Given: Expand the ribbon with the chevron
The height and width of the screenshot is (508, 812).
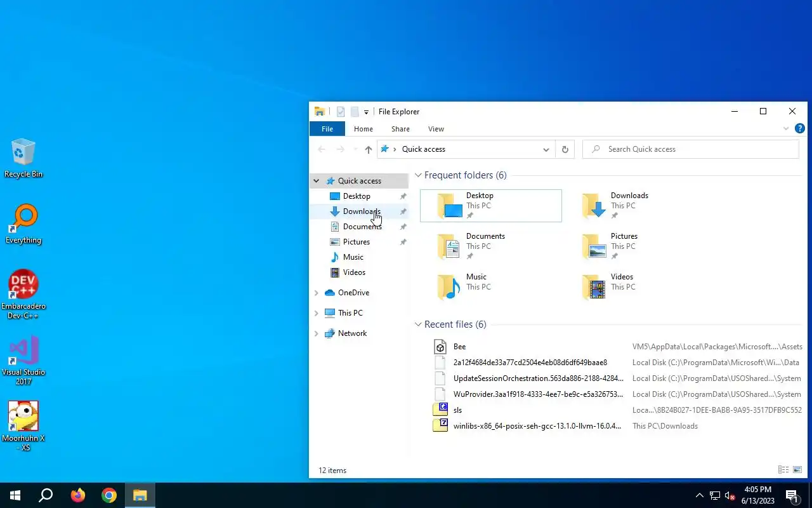Looking at the screenshot, I should (x=786, y=129).
